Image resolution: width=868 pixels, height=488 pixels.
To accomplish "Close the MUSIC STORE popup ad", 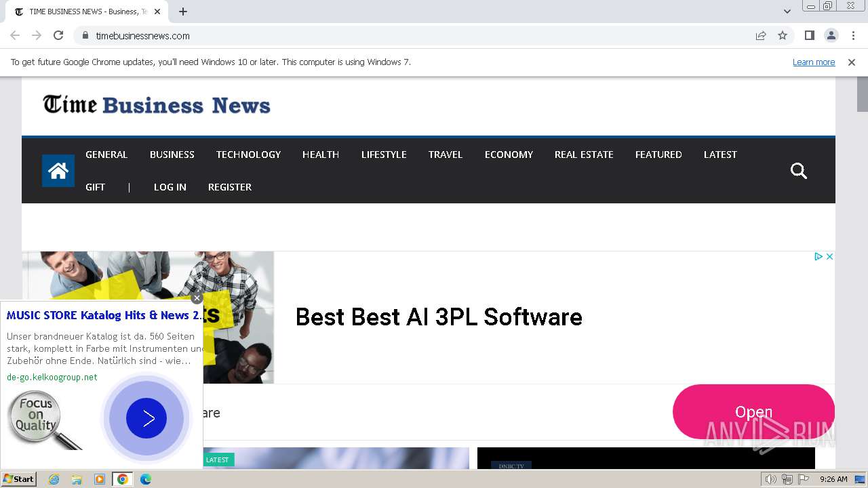I will (197, 298).
